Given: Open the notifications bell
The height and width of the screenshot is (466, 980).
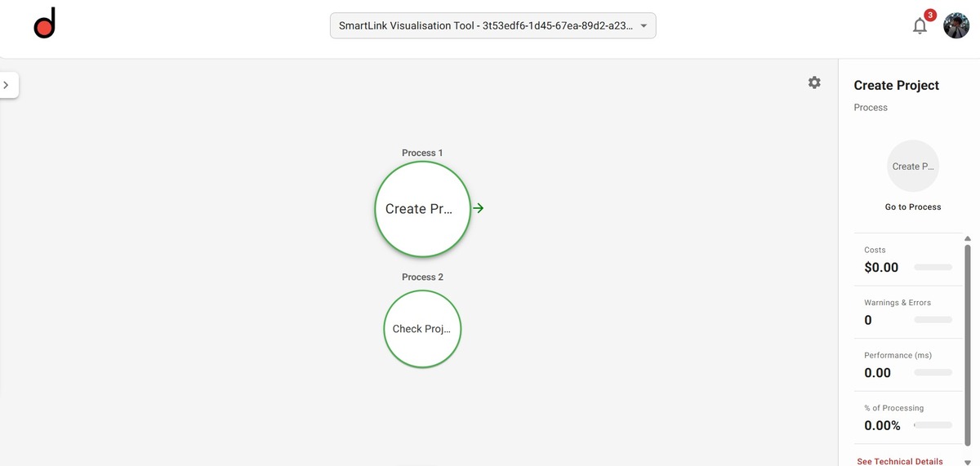Looking at the screenshot, I should [x=920, y=26].
